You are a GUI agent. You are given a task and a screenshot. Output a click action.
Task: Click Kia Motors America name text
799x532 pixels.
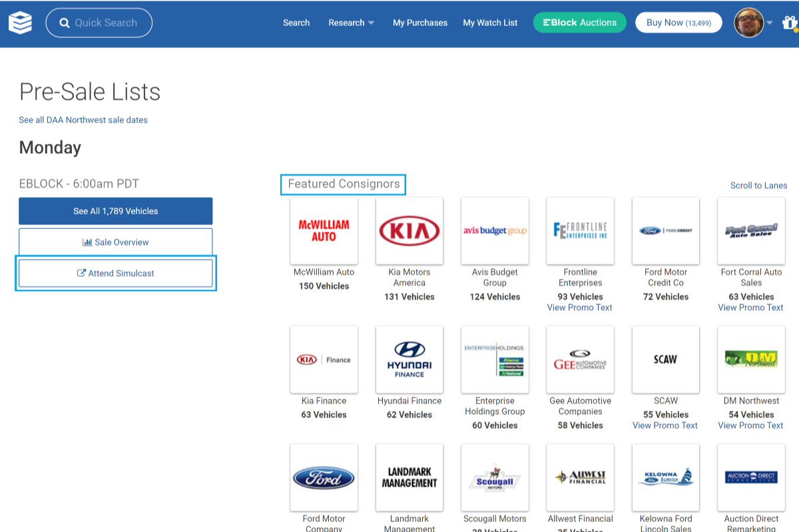coord(409,278)
